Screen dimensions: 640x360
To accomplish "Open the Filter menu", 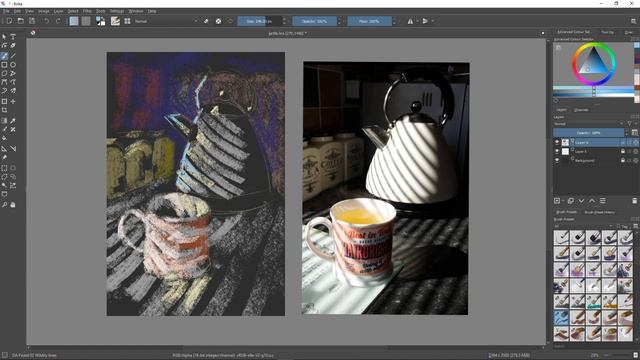I will point(87,11).
